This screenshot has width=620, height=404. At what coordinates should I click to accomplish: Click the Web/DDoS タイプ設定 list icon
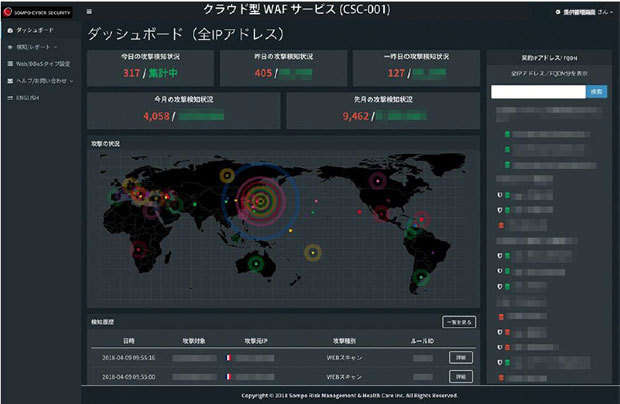click(9, 63)
